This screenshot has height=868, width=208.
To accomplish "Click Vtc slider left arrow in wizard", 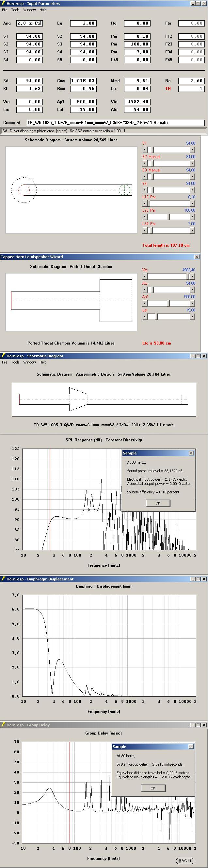I will point(145,276).
